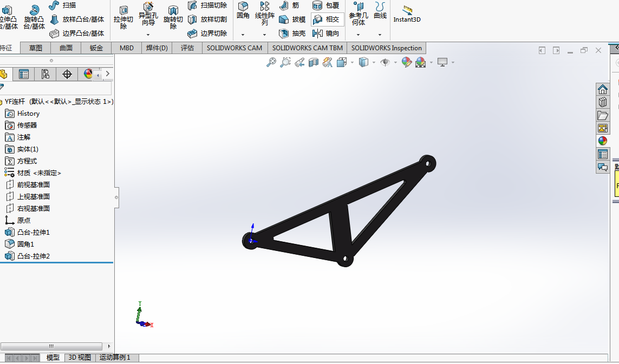The image size is (619, 364).
Task: Expand the 异型孔向导 dropdown arrow
Action: [148, 35]
